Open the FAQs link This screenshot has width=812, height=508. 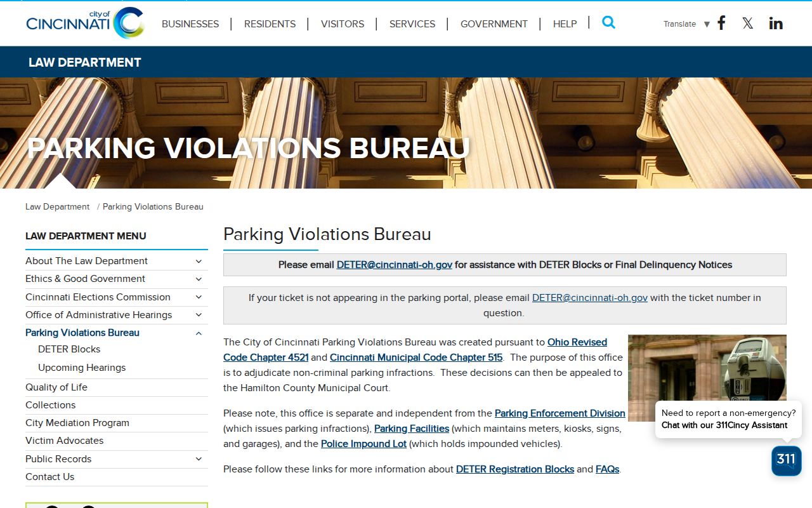[x=607, y=469]
